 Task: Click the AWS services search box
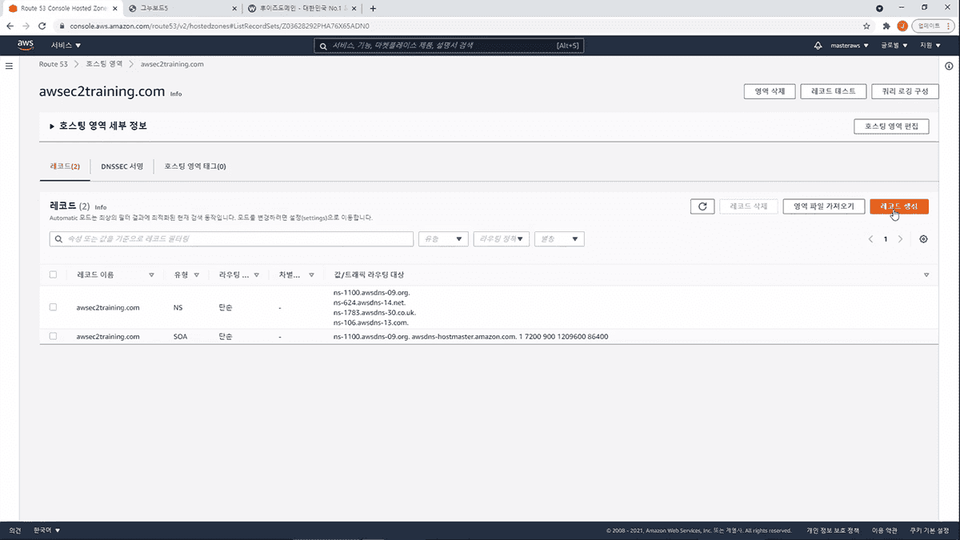449,46
